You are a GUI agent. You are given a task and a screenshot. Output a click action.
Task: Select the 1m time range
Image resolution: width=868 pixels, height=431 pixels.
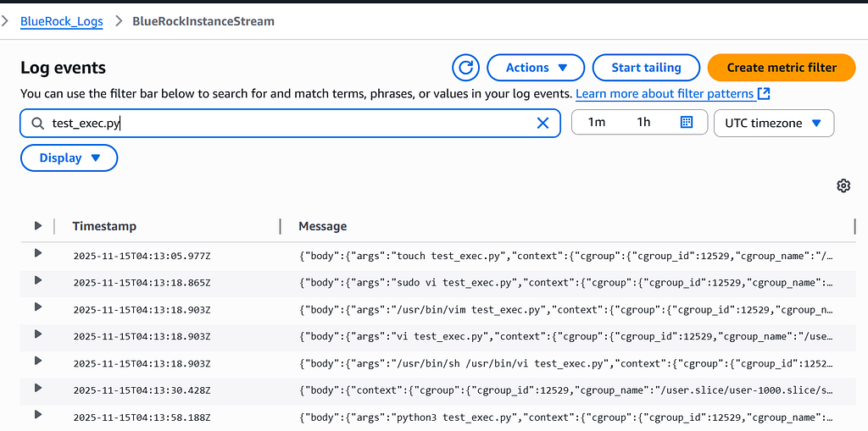coord(596,122)
